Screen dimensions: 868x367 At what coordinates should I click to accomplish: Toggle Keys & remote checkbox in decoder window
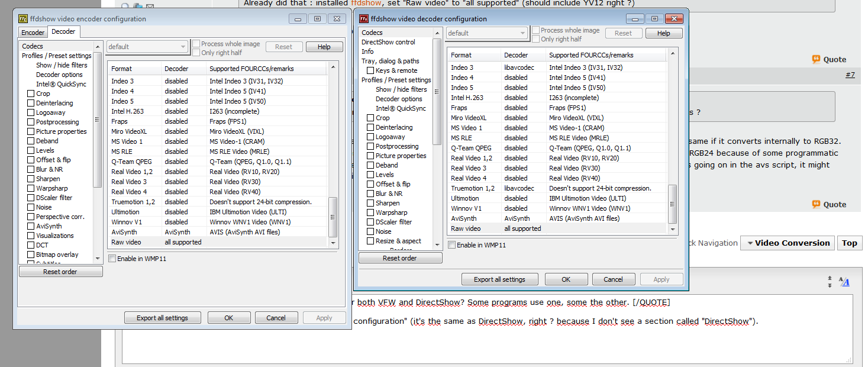click(x=370, y=70)
